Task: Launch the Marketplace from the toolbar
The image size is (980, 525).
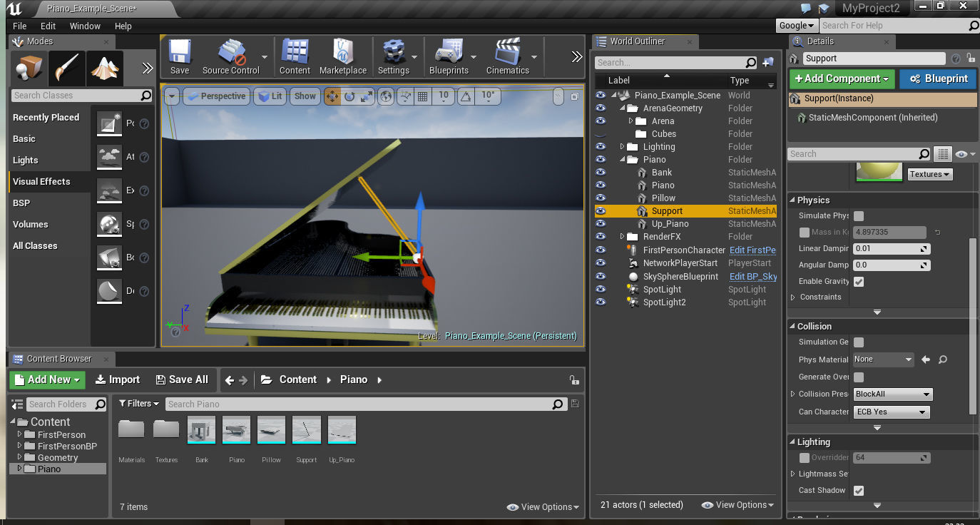Action: pos(343,56)
